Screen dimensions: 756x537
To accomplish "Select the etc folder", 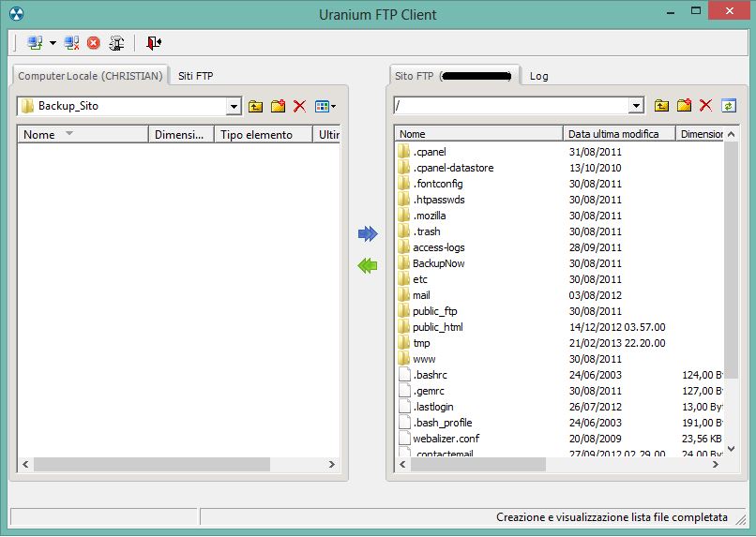I will (x=420, y=279).
